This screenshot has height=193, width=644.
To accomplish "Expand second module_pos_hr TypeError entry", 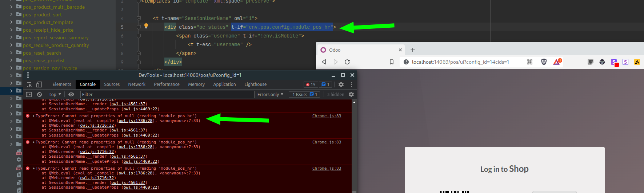I will tap(33, 142).
